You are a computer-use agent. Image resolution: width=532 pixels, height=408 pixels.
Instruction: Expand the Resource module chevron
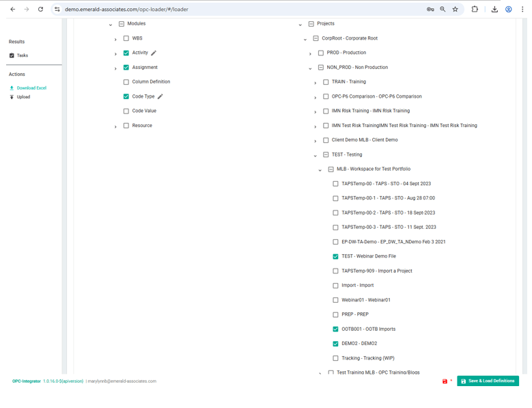(115, 126)
